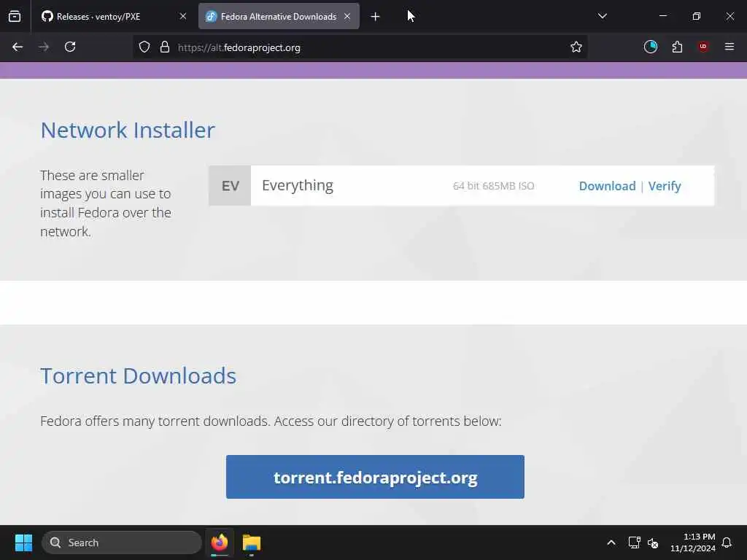Open network status tray icon
The image size is (747, 560).
[634, 542]
